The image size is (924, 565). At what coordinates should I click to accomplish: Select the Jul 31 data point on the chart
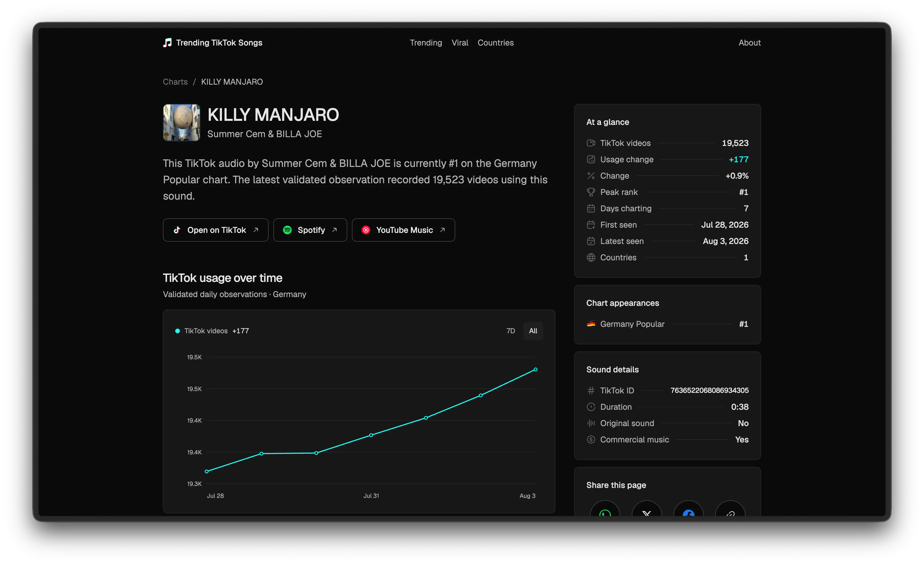click(371, 435)
